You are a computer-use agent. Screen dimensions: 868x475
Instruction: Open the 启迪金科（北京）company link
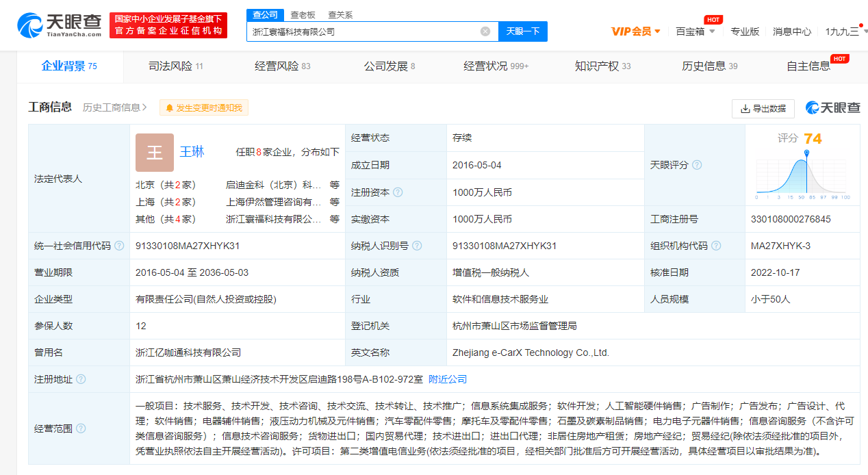[274, 184]
